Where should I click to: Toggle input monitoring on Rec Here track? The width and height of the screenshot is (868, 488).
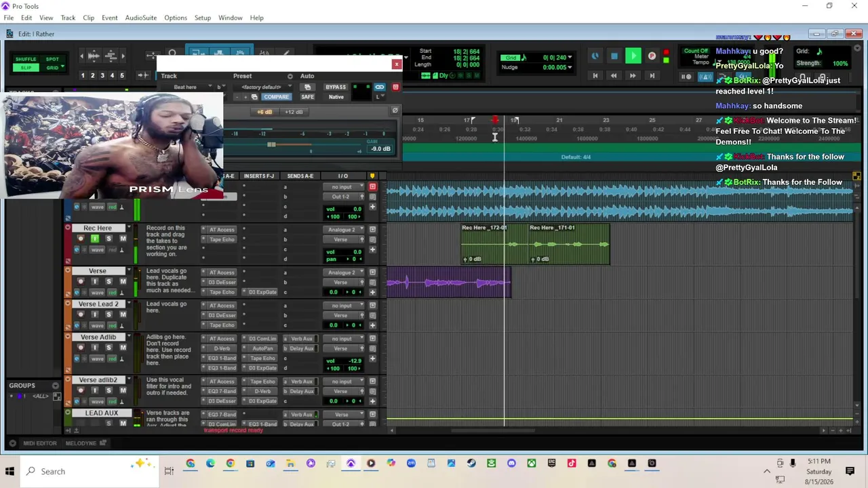95,239
